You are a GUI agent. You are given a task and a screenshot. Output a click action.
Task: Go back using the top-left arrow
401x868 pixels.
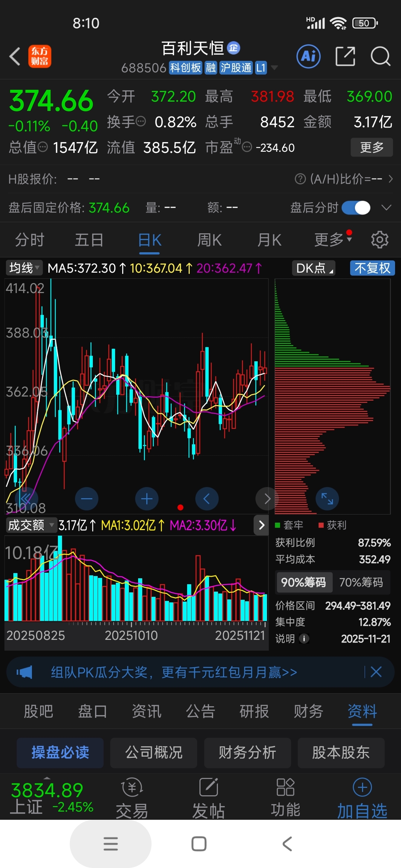pyautogui.click(x=15, y=57)
